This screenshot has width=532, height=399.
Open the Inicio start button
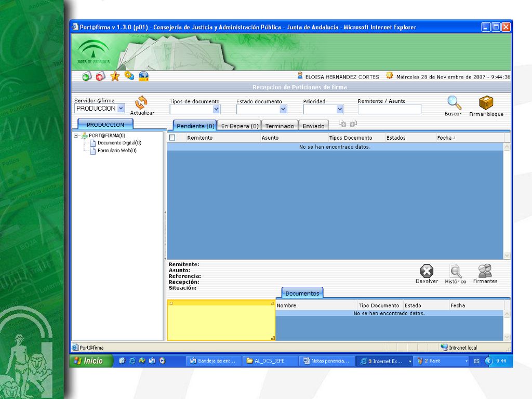pyautogui.click(x=91, y=361)
